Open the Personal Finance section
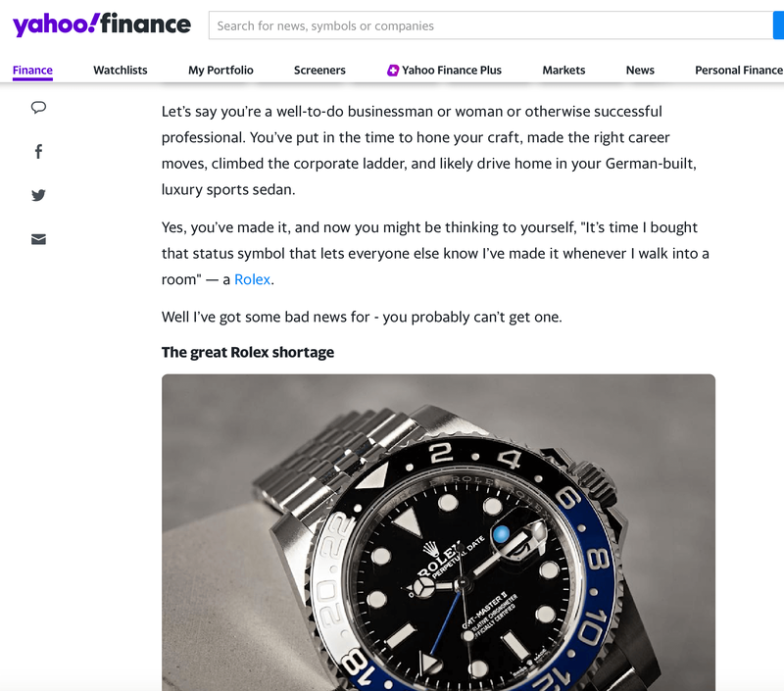The height and width of the screenshot is (691, 784). (x=738, y=70)
